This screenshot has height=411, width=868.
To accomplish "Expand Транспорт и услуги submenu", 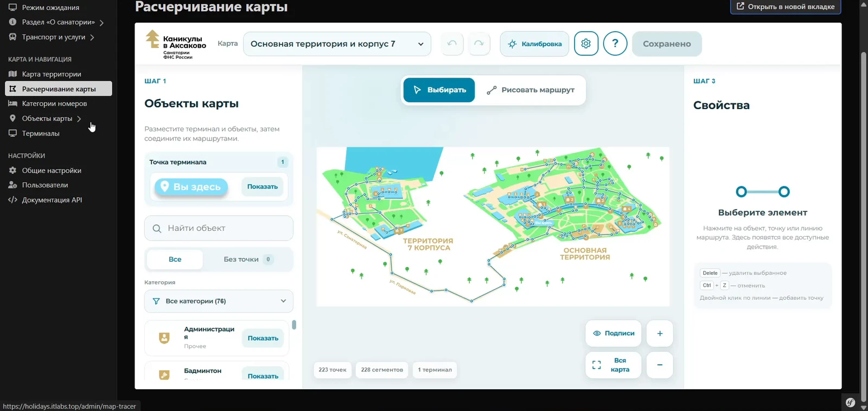I will [92, 37].
